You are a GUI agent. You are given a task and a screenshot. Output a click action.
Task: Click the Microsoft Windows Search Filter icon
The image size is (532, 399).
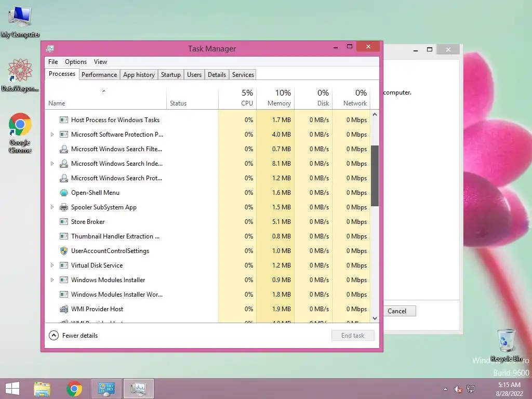point(64,149)
